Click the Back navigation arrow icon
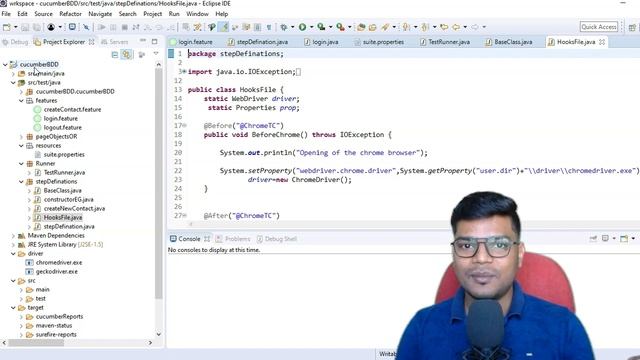Screen dimensions: 640x360 456,27
